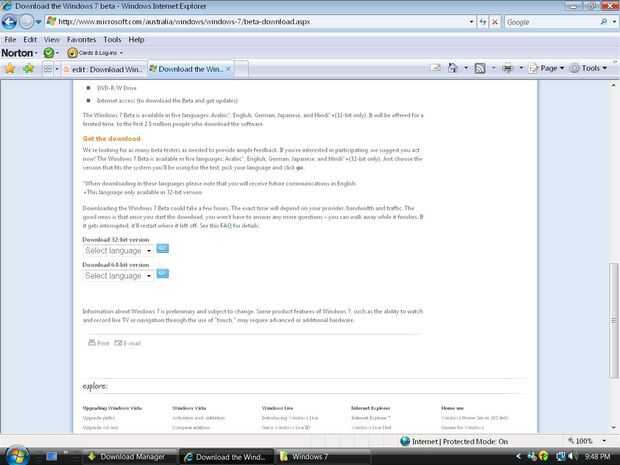The image size is (620, 465).
Task: Open a new blank tab
Action: tap(242, 69)
